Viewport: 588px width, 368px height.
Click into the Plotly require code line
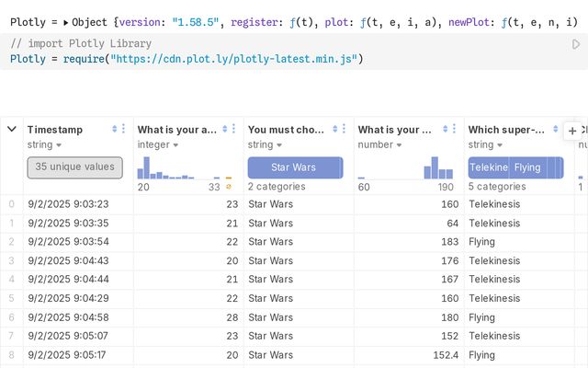[184, 59]
